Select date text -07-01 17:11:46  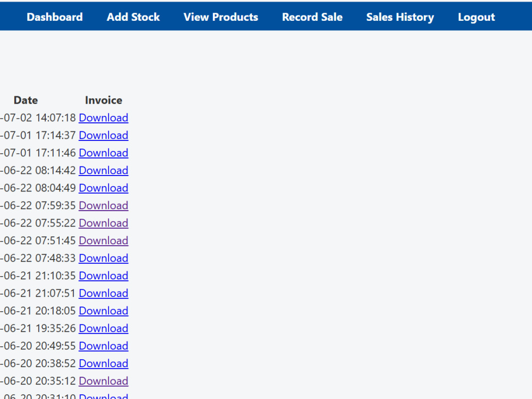tap(38, 153)
